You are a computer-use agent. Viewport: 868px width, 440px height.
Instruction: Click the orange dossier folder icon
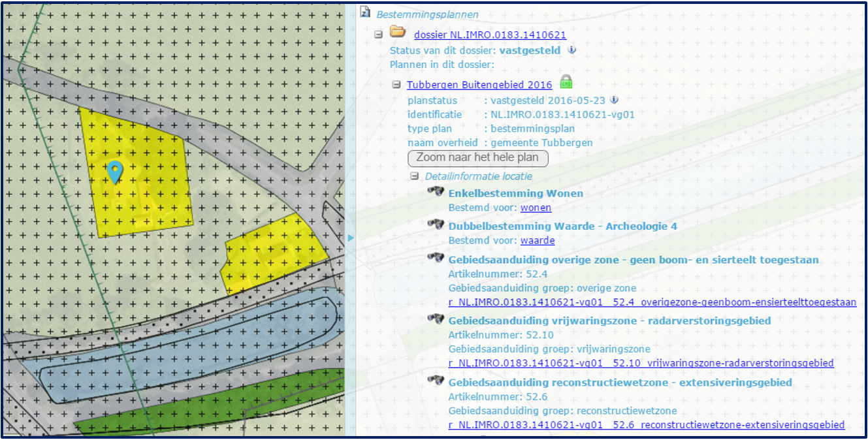pos(397,31)
